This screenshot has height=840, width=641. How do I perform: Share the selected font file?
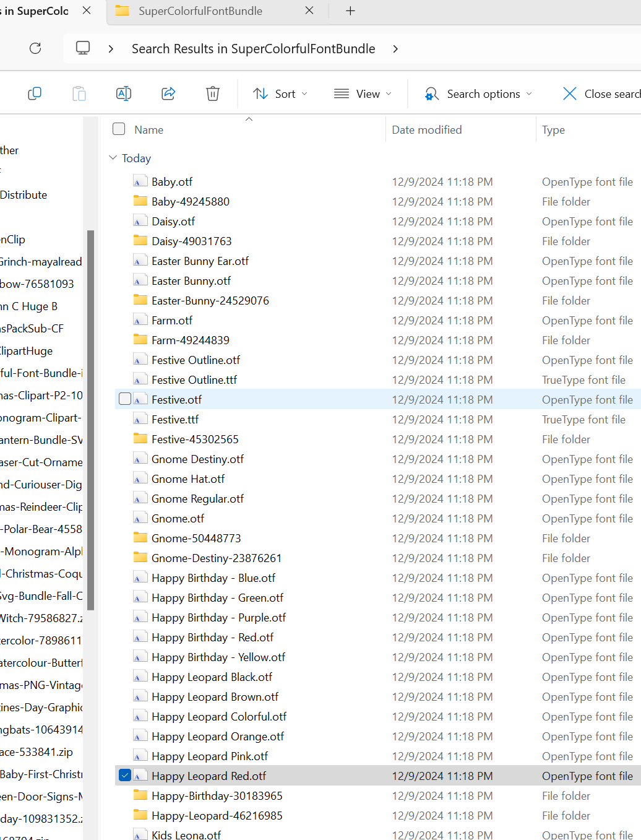pyautogui.click(x=168, y=93)
